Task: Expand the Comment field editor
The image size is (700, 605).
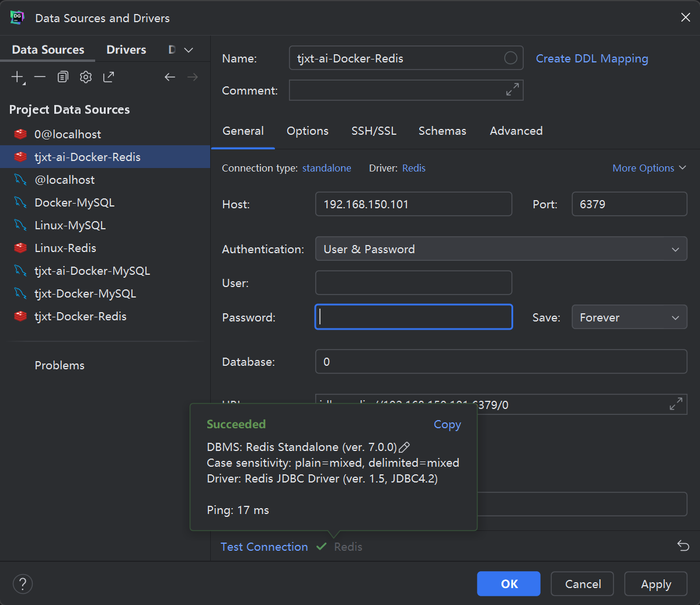Action: (x=512, y=90)
